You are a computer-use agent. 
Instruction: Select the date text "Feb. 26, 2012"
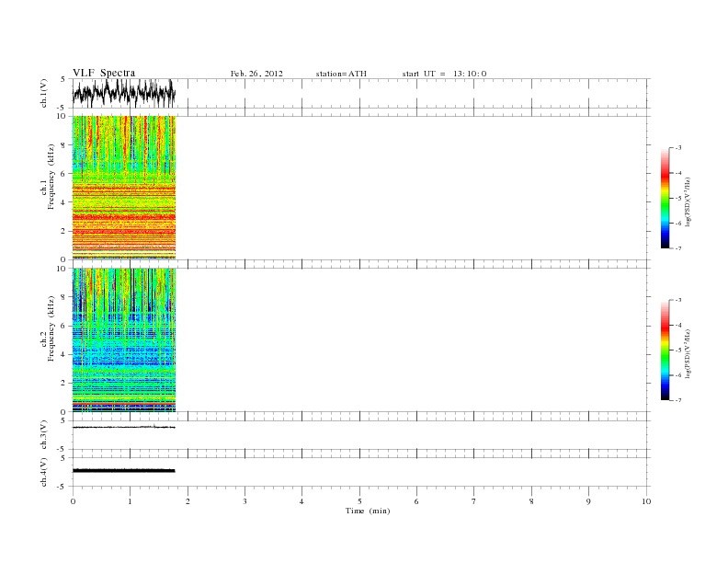(x=256, y=74)
